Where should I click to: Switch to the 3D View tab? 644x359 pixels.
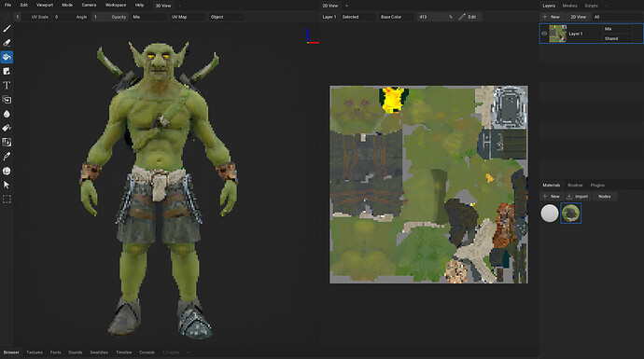(x=163, y=6)
